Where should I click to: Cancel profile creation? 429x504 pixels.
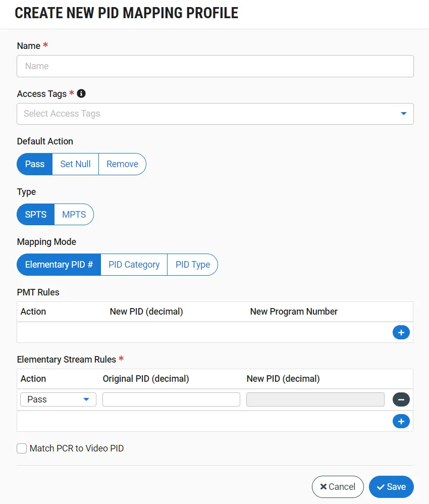click(338, 487)
